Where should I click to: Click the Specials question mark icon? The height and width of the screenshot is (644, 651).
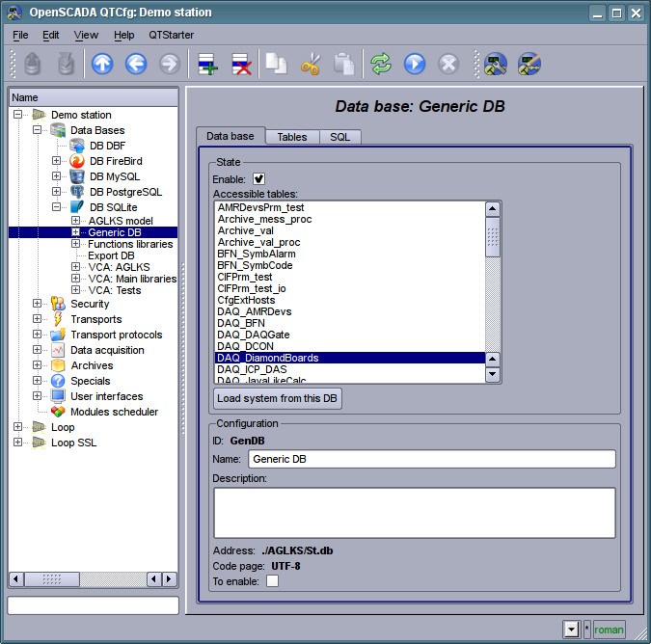[58, 381]
